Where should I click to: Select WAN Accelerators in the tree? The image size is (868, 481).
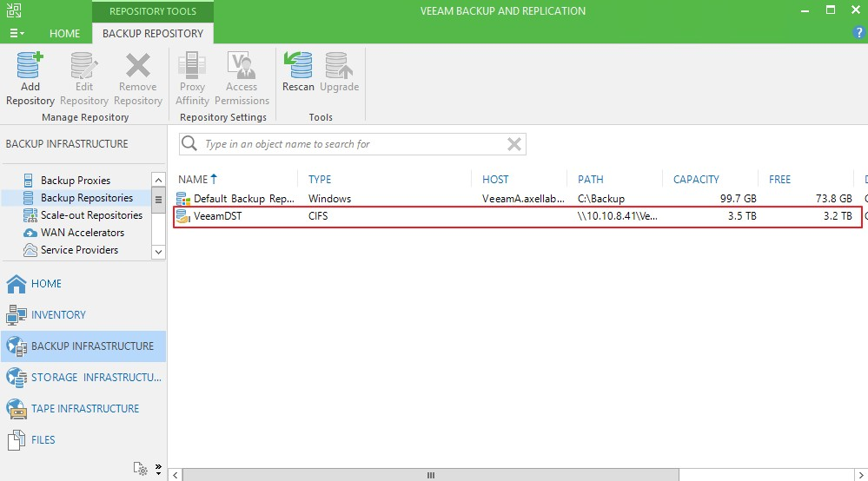coord(82,233)
